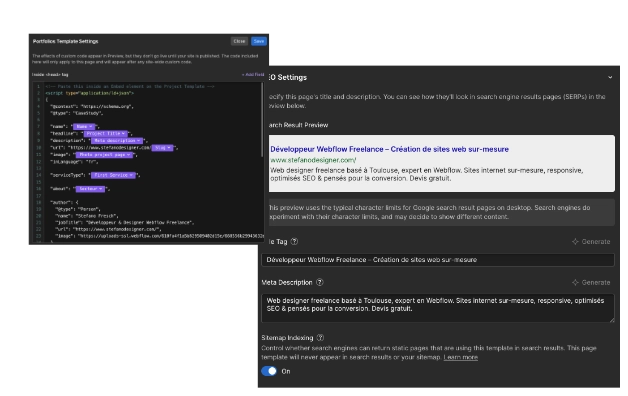Click the Add Field link

click(x=253, y=74)
